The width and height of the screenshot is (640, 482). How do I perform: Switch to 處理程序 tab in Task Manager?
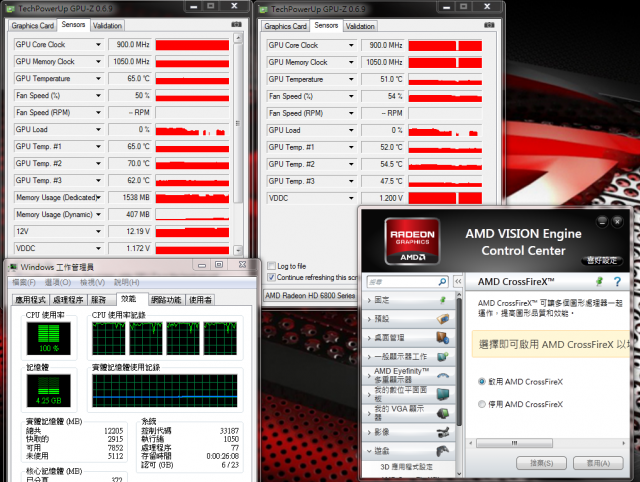tap(68, 300)
